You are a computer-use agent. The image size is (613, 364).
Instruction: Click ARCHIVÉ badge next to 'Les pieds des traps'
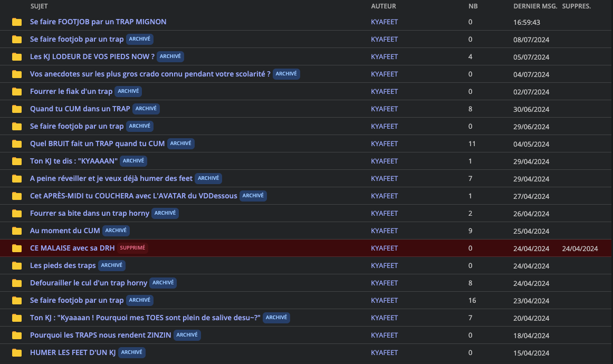(x=111, y=265)
